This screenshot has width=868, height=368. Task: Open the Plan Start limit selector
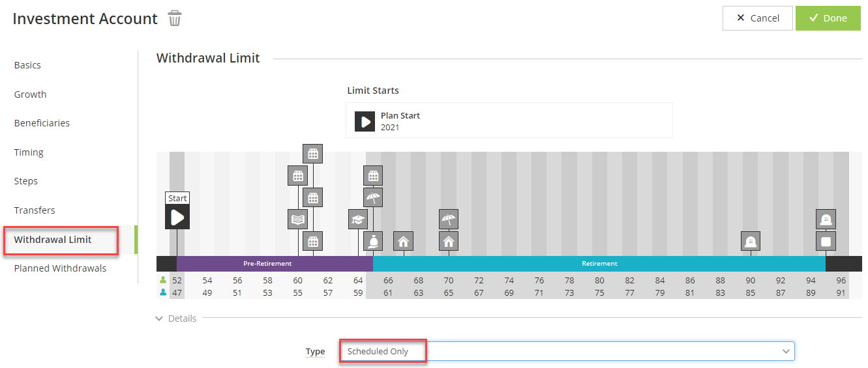point(509,120)
